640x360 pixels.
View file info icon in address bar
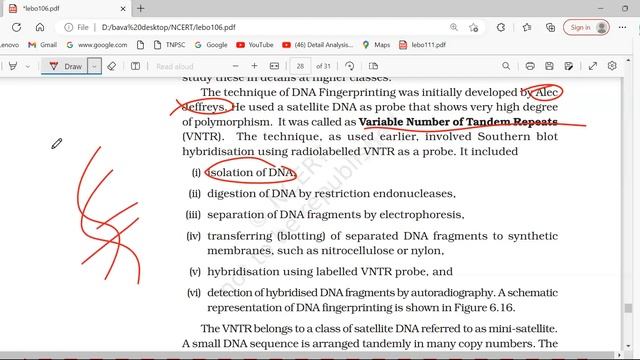69,27
